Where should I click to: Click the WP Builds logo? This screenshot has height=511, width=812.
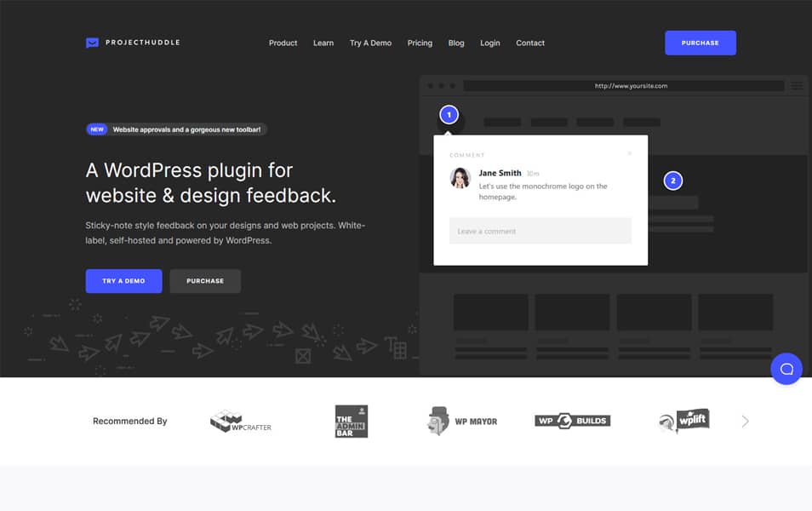572,420
